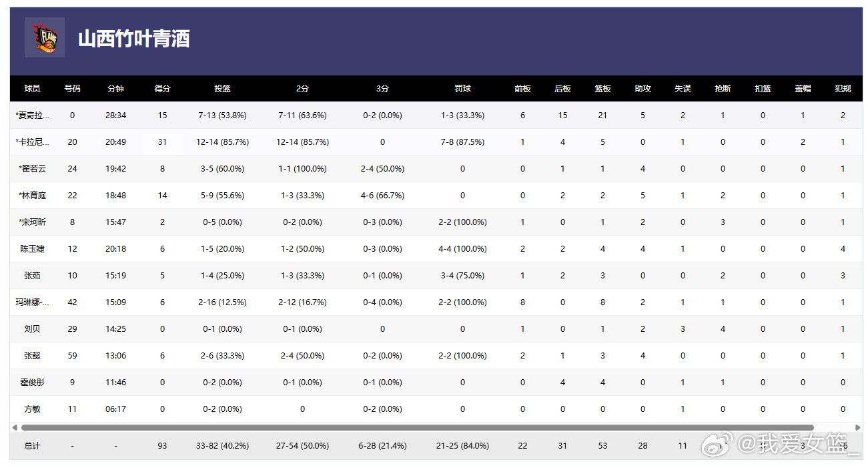
Task: Click player name 方敏
Action: coord(32,409)
